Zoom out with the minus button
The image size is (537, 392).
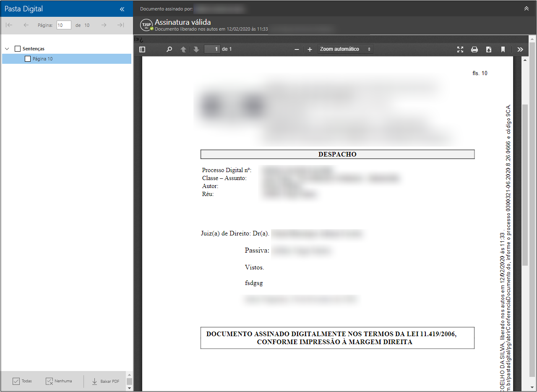click(297, 49)
